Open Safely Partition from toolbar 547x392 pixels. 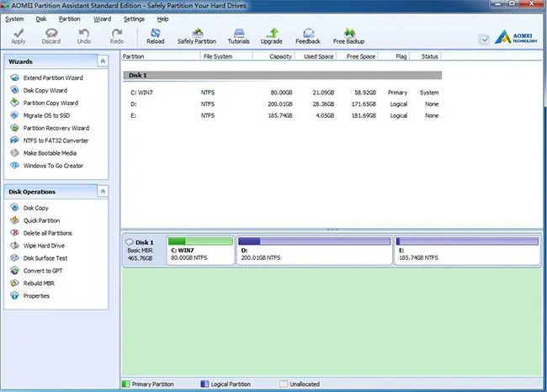coord(197,36)
